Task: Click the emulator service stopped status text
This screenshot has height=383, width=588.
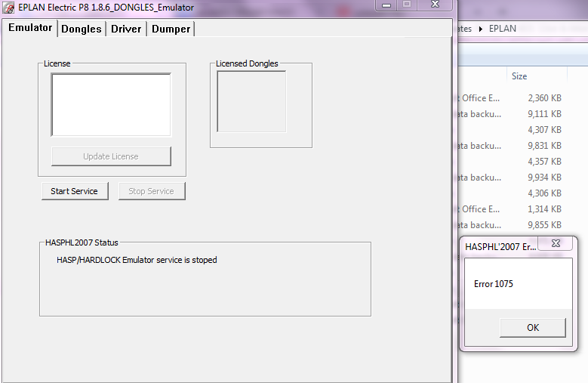Action: 137,260
